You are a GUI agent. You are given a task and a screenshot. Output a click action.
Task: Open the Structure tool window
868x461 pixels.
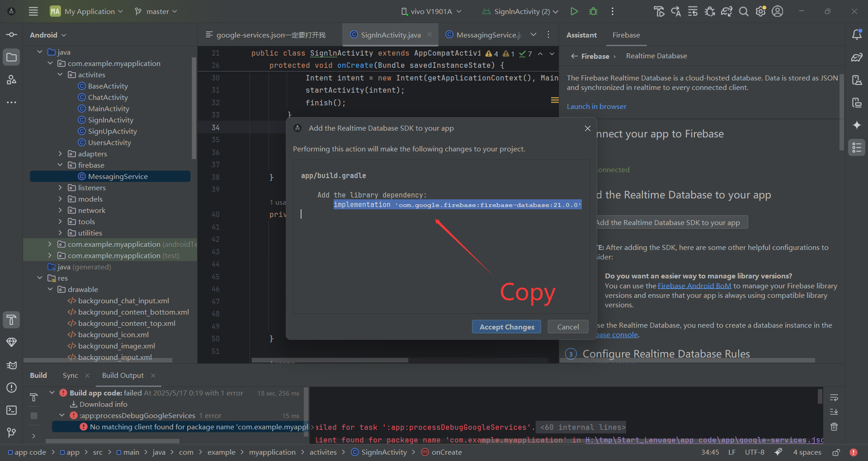[12, 80]
